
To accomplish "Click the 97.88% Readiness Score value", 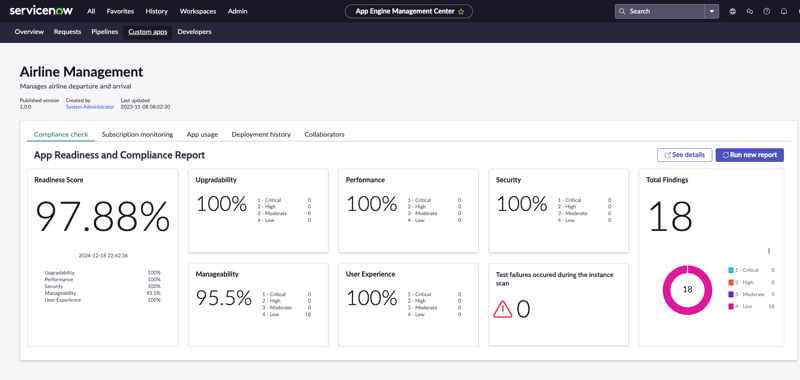I will click(103, 217).
